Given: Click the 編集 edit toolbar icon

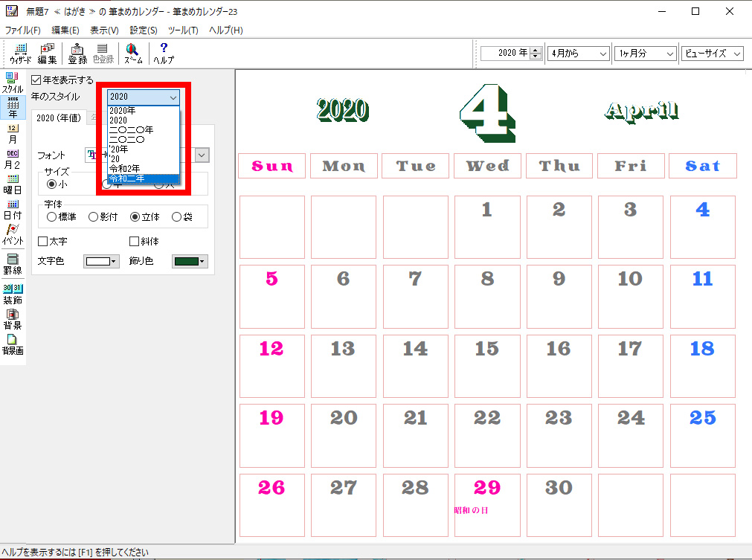Looking at the screenshot, I should [x=47, y=54].
